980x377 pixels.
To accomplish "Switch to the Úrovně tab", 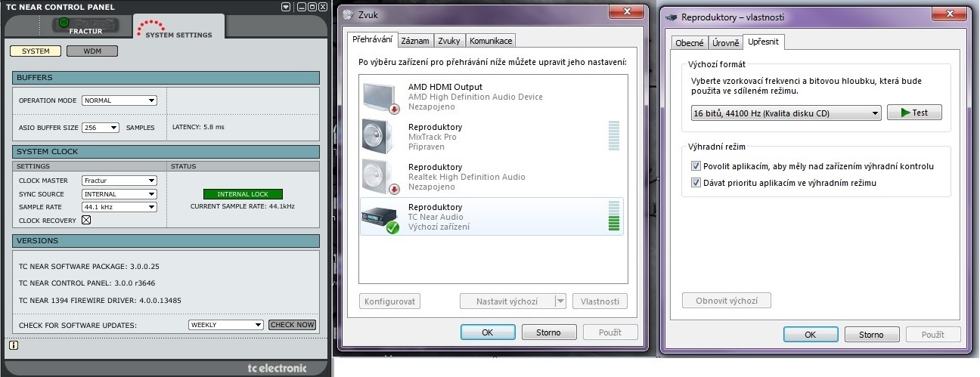I will coord(725,44).
